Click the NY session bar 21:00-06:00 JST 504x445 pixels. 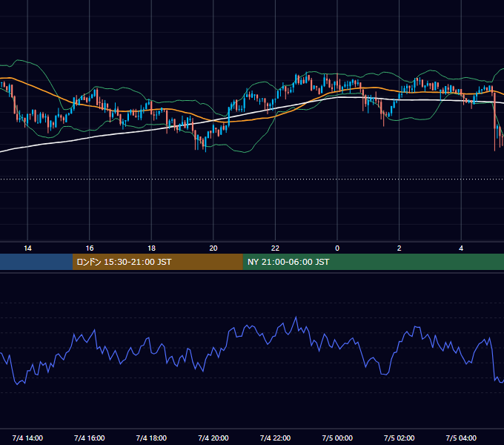tap(373, 262)
